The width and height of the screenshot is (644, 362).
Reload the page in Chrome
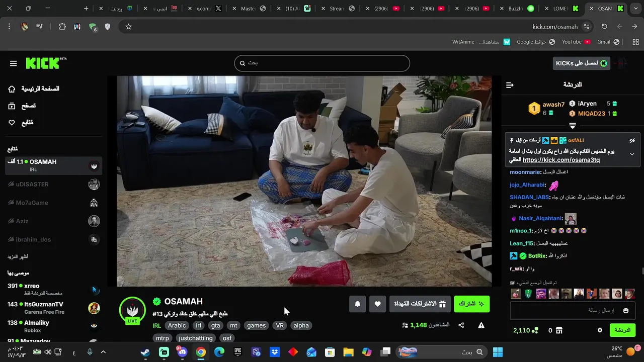604,27
